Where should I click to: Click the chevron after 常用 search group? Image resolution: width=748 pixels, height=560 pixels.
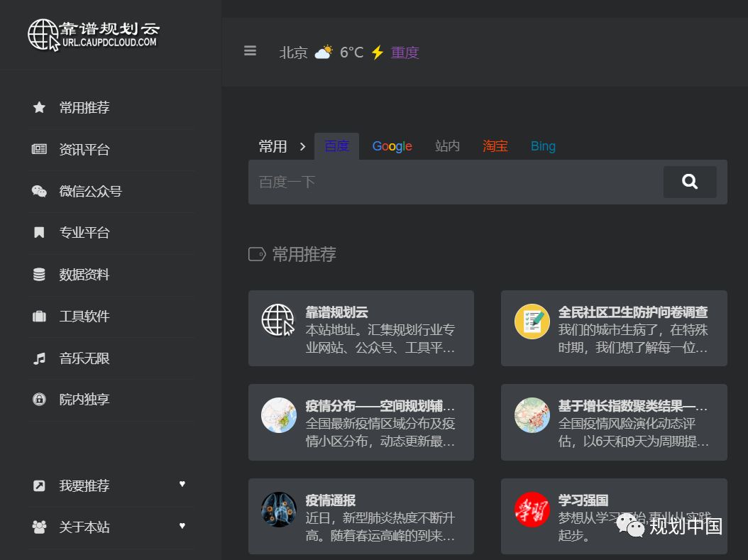coord(302,146)
